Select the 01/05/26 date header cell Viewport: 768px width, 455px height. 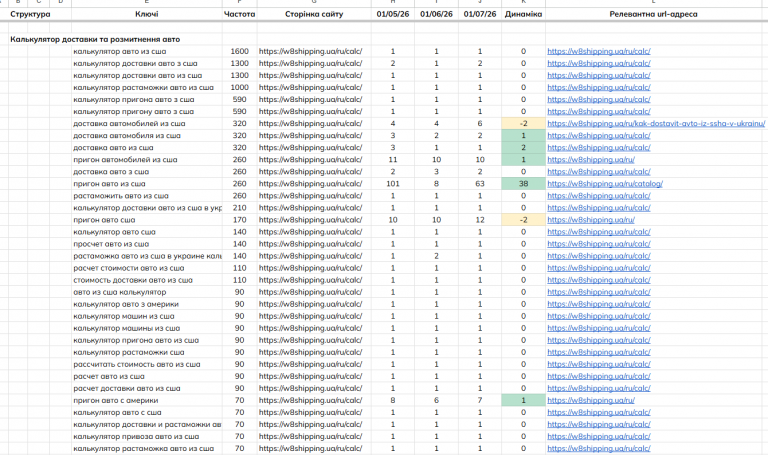tap(393, 14)
